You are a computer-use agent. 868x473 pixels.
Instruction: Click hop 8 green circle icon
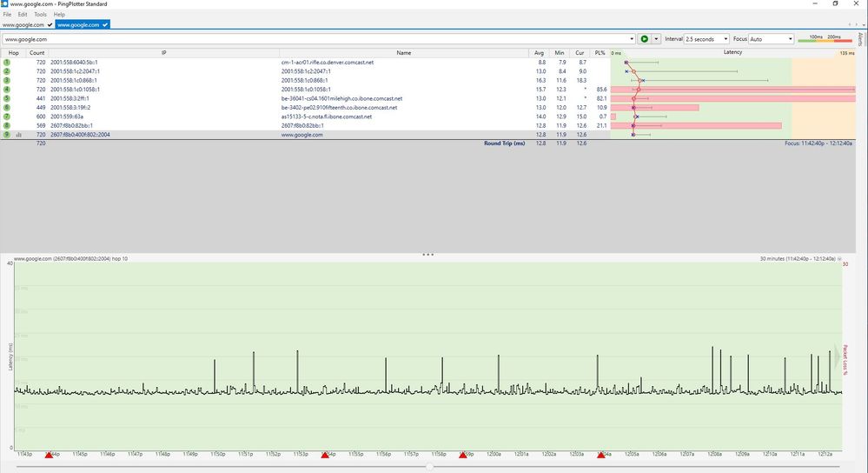coord(7,126)
